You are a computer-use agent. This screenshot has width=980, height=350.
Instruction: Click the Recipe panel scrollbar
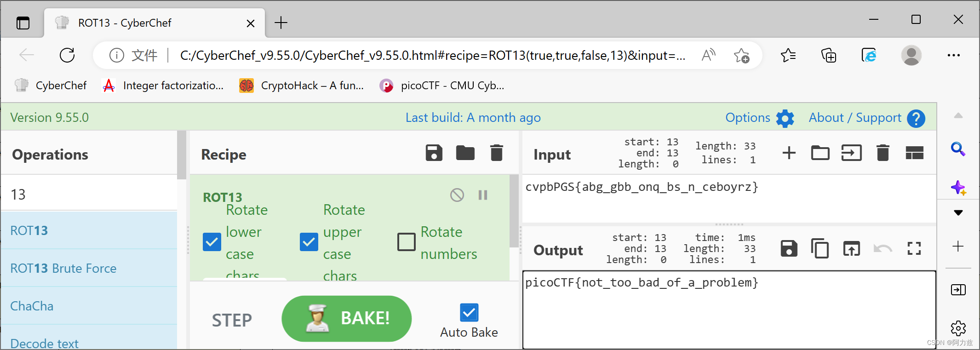[514, 211]
